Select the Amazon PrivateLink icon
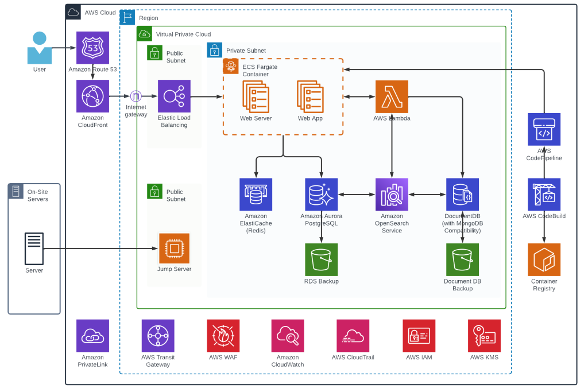The width and height of the screenshot is (588, 392). 92,336
